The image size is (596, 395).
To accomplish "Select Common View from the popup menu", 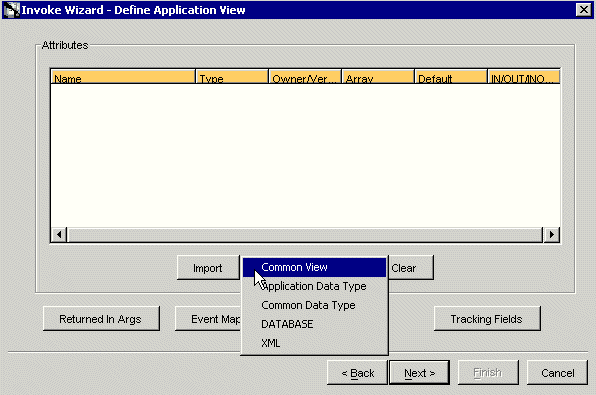I will coord(314,267).
